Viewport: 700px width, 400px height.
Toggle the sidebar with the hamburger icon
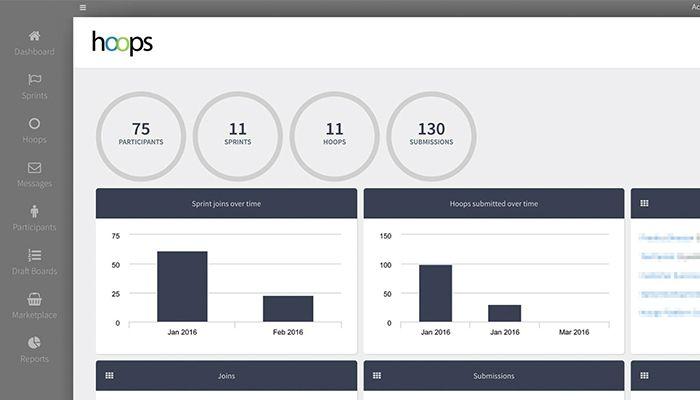(83, 8)
